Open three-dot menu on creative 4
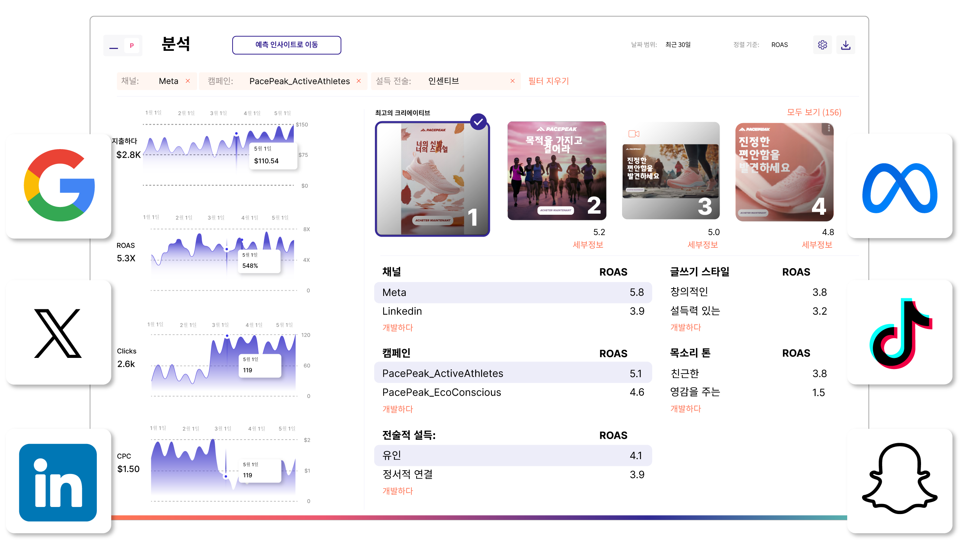 pos(829,129)
